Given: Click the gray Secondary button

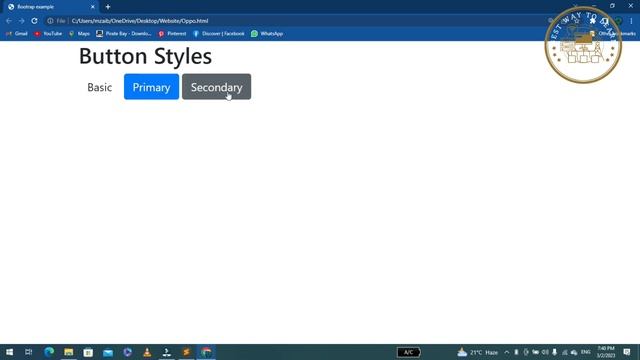Looking at the screenshot, I should tap(216, 87).
